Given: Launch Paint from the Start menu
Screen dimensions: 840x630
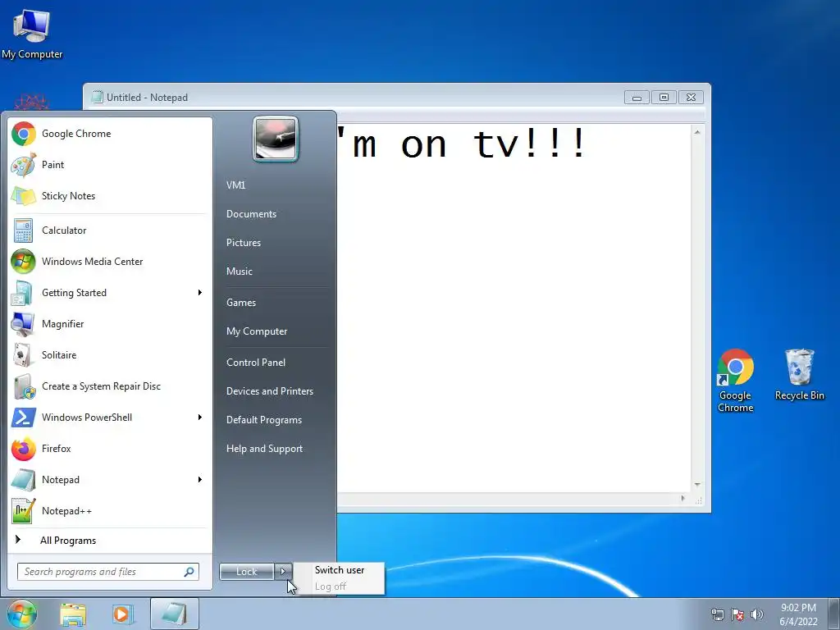Looking at the screenshot, I should tap(109, 164).
